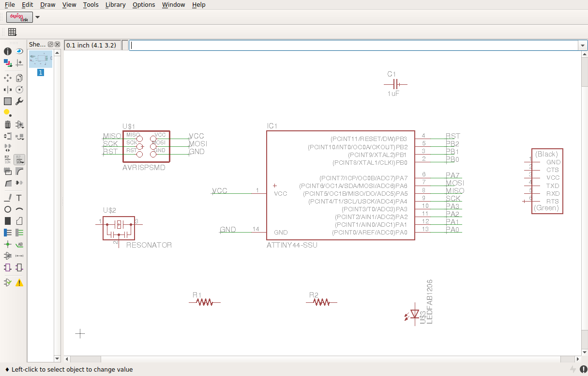Open the Help menu

pyautogui.click(x=199, y=5)
